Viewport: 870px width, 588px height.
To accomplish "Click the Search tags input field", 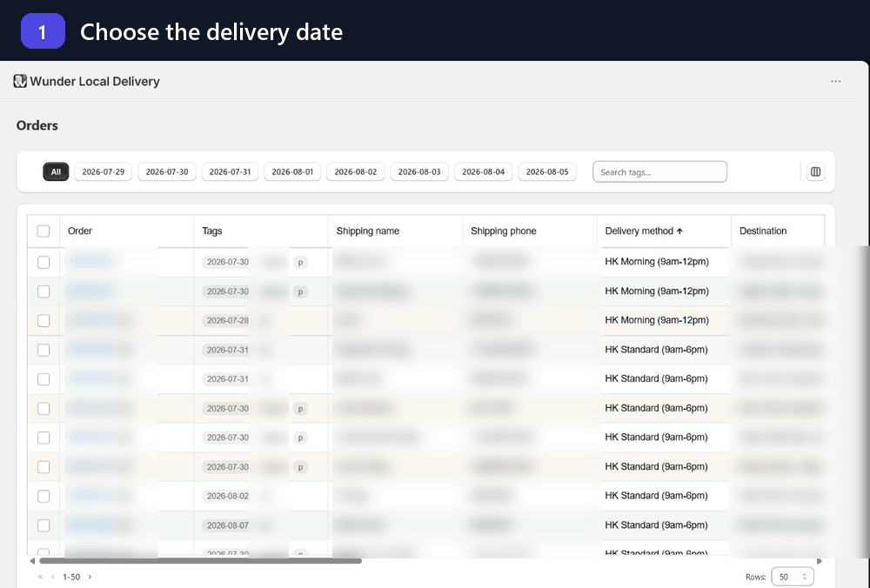I will click(x=659, y=172).
